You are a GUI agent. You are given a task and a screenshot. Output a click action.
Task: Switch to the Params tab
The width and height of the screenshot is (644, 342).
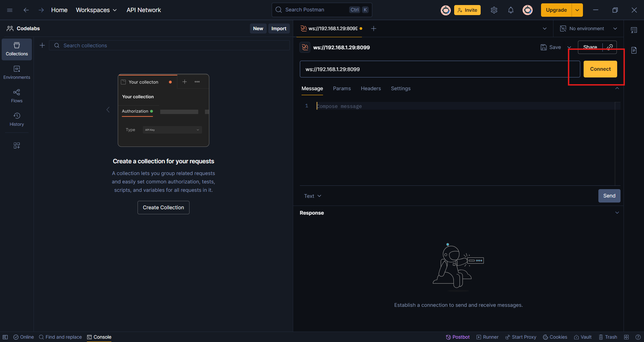tap(341, 89)
